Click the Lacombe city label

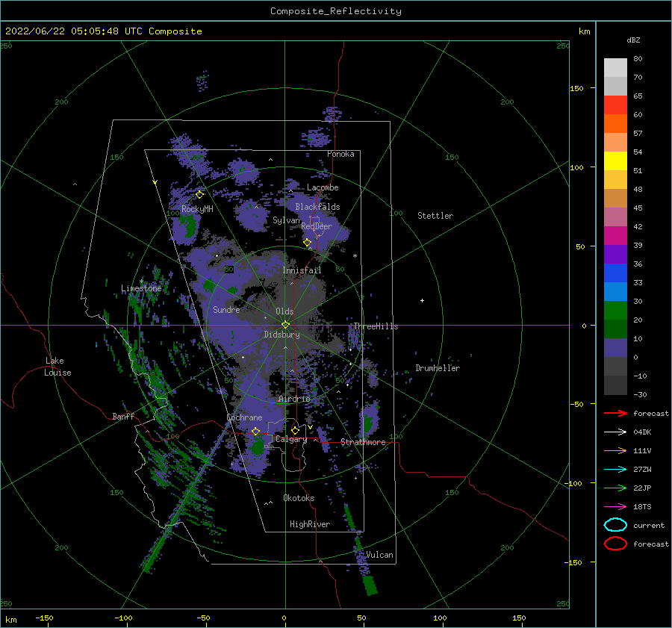click(x=323, y=187)
